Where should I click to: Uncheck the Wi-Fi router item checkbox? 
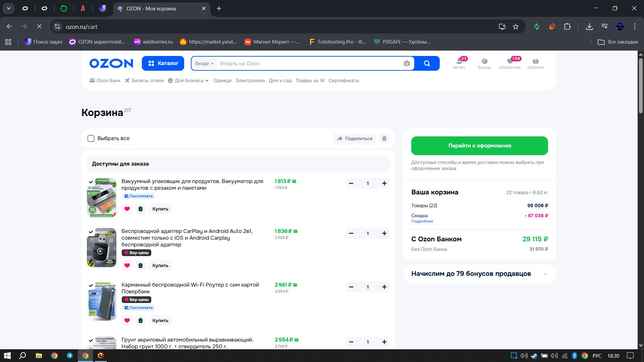pyautogui.click(x=91, y=286)
